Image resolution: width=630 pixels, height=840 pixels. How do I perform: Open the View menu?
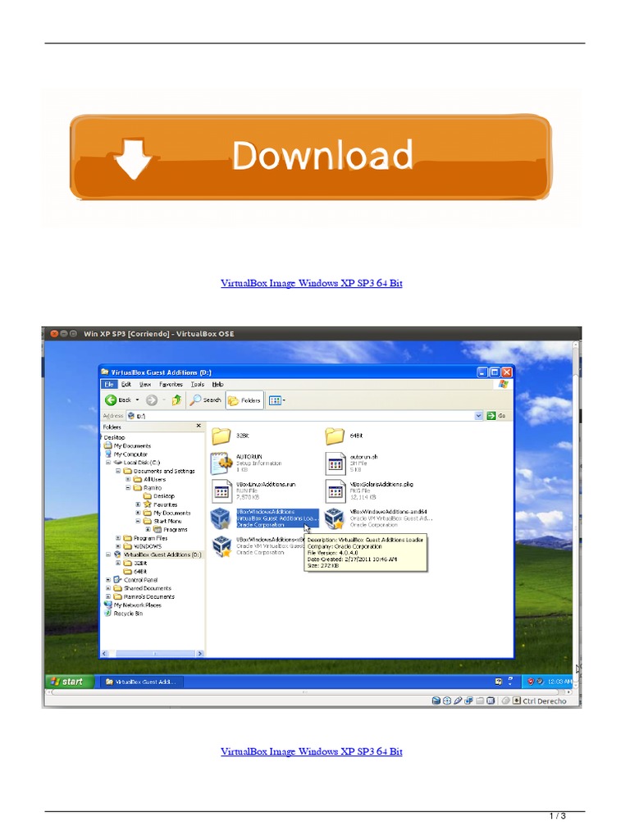coord(145,385)
